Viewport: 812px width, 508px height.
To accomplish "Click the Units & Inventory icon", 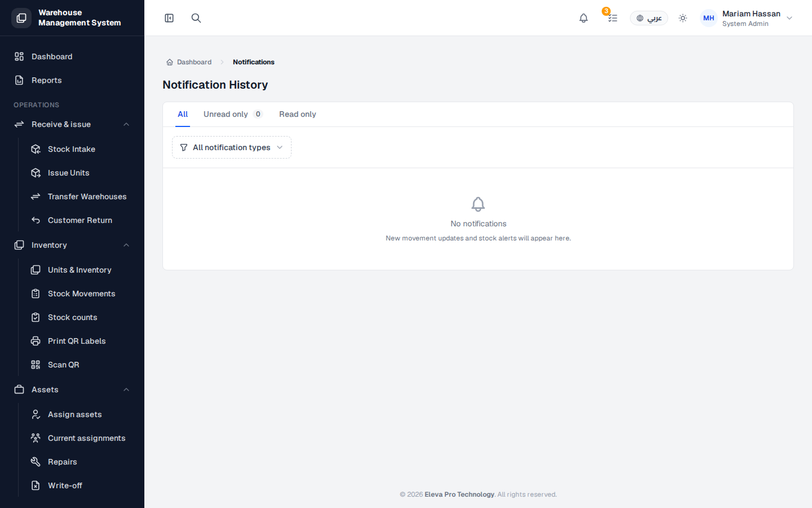I will point(36,270).
